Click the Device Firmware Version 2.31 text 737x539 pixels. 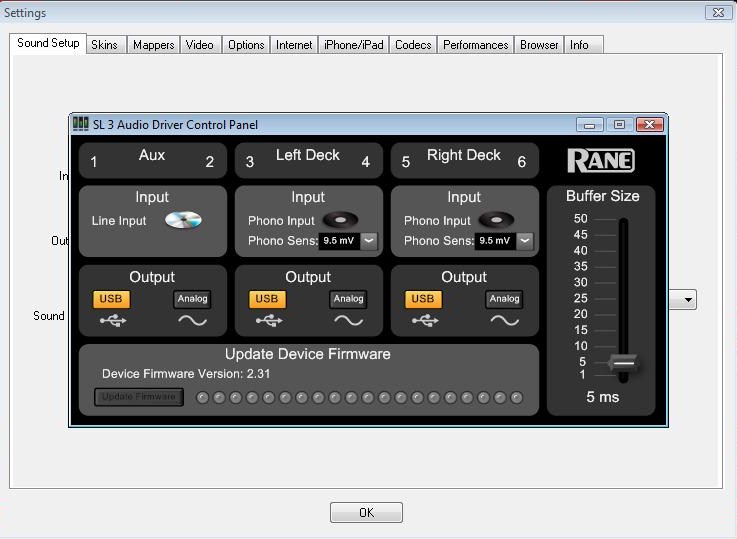tap(186, 374)
